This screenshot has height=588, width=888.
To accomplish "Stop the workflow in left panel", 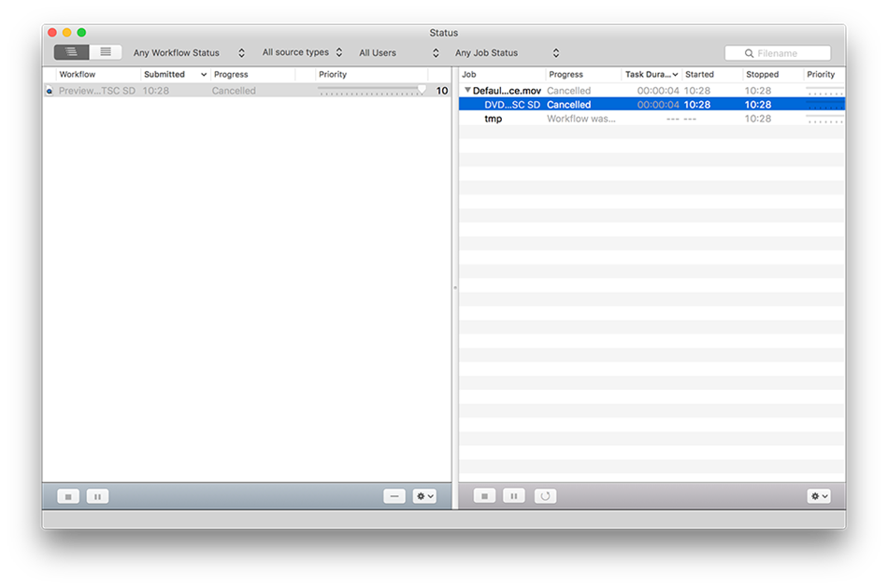I will click(67, 496).
